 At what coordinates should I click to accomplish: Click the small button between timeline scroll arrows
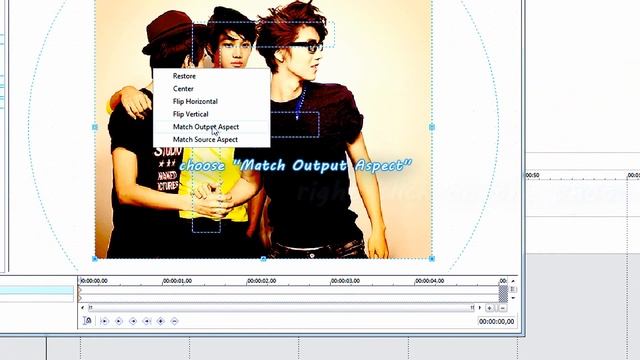coord(513,289)
